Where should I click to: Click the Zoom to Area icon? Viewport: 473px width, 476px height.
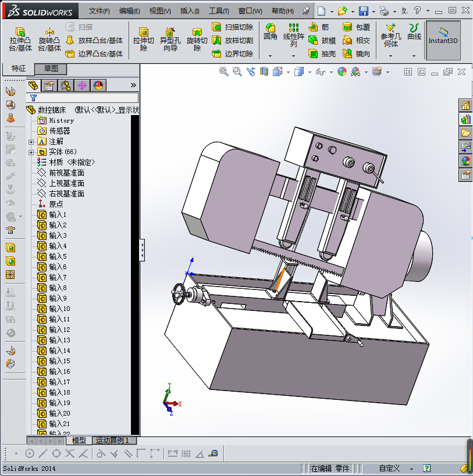[237, 71]
